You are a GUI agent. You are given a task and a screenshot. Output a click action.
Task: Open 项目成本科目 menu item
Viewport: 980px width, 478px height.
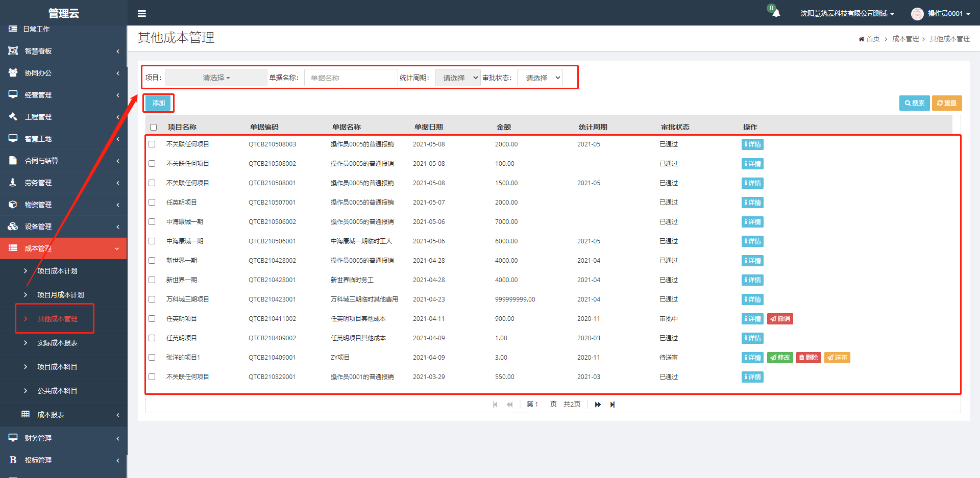coord(57,367)
